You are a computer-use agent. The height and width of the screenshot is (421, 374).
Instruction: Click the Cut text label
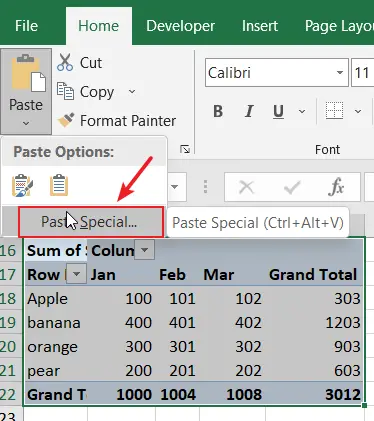pyautogui.click(x=91, y=63)
